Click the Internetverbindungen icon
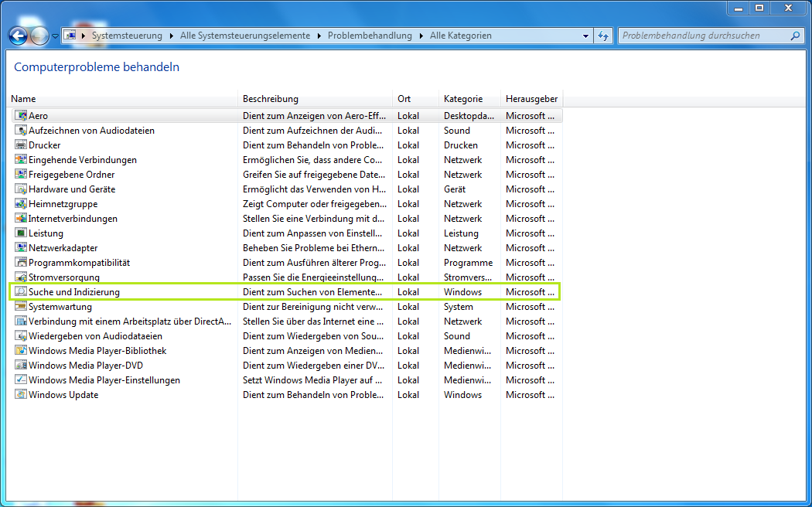 [21, 218]
